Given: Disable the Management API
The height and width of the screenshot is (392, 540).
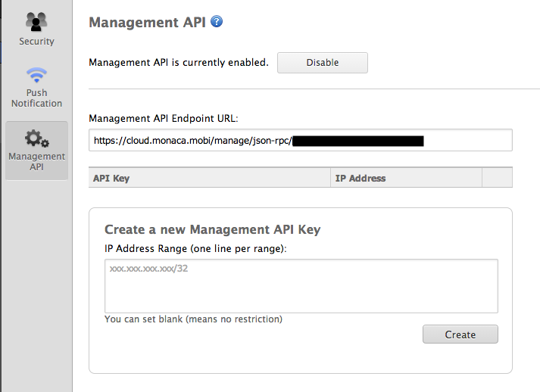Looking at the screenshot, I should (x=322, y=63).
